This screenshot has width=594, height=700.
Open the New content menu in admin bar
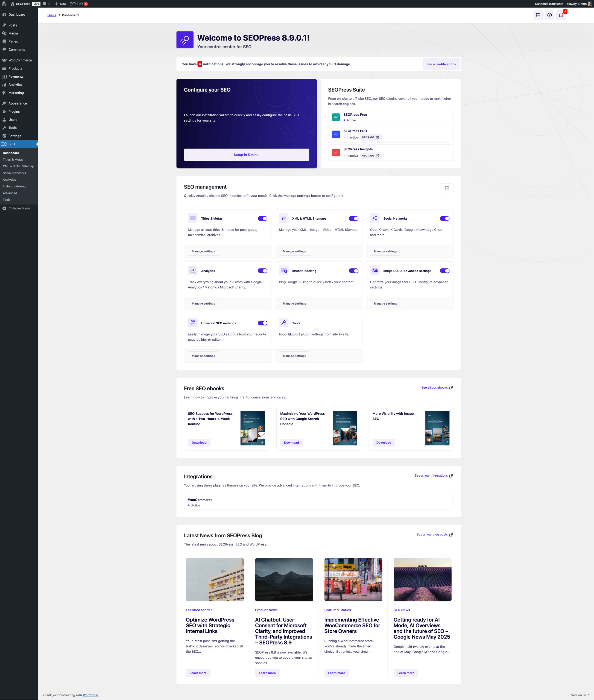point(61,4)
